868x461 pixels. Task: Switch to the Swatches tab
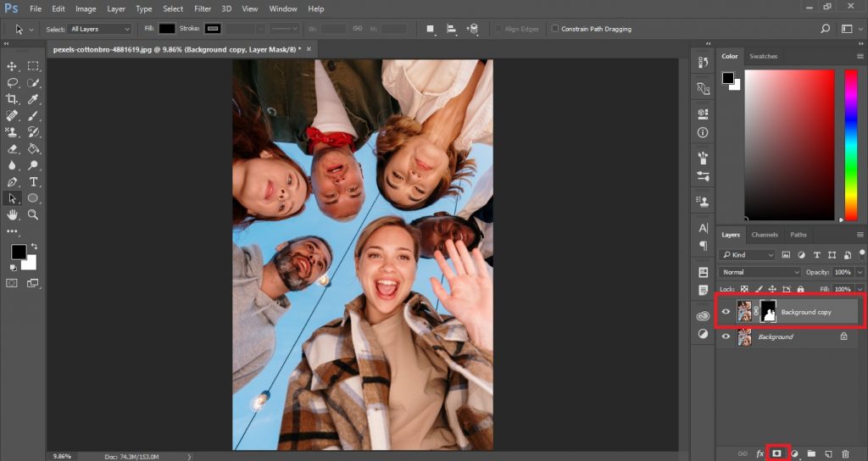tap(763, 56)
